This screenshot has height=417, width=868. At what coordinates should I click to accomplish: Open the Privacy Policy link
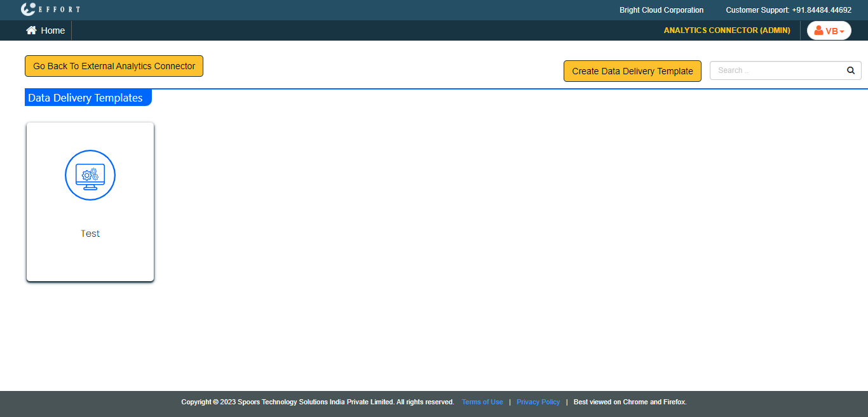(538, 402)
